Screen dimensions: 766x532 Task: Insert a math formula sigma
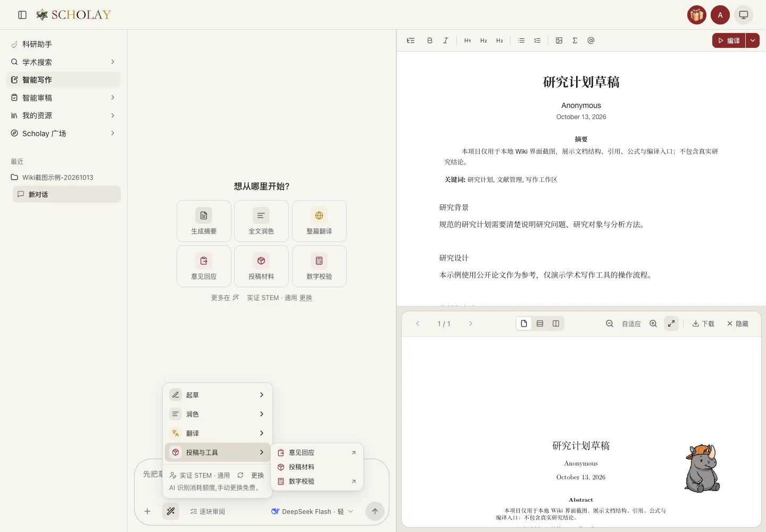point(575,40)
